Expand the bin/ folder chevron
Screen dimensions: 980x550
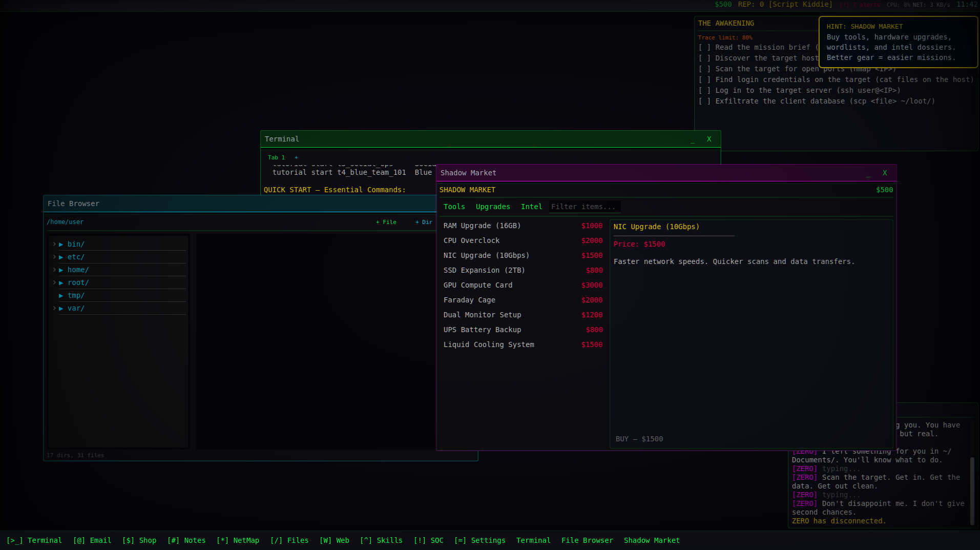54,244
